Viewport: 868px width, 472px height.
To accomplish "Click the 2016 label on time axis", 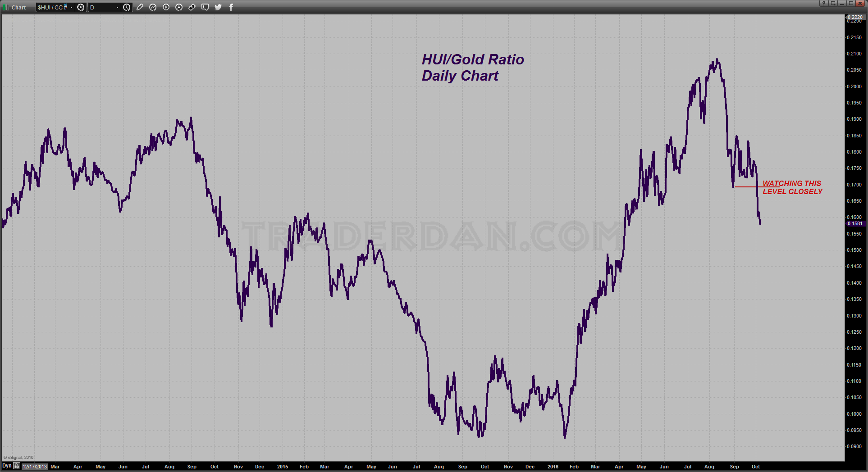I will 553,467.
